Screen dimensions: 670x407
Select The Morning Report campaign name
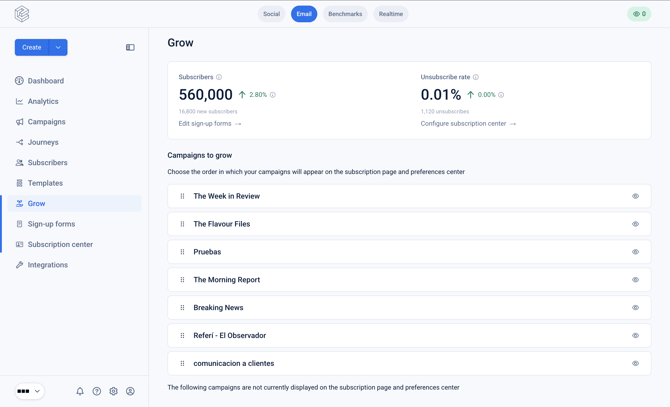pos(226,280)
